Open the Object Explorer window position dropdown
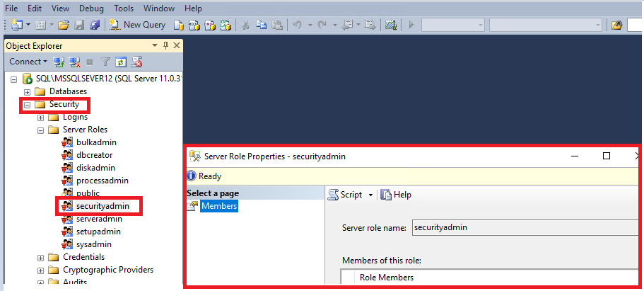Screen dimensions: 644x291 click(x=155, y=46)
